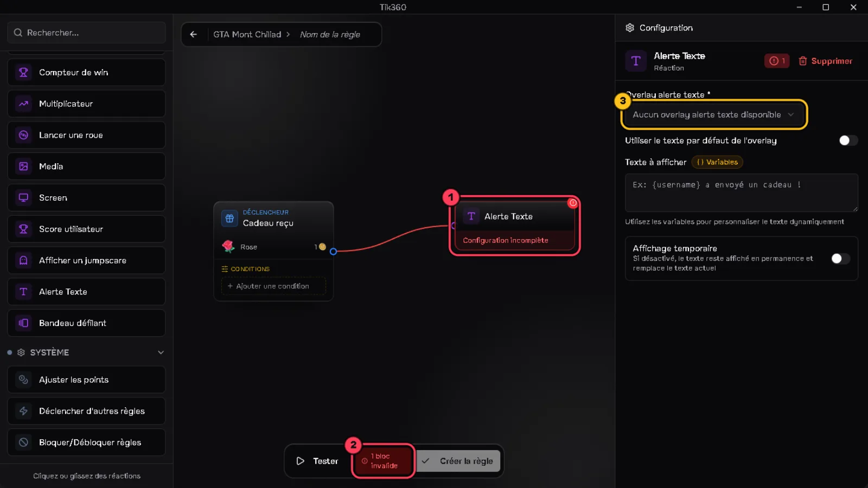Click Créer la règle button
The width and height of the screenshot is (868, 488).
pos(458,461)
